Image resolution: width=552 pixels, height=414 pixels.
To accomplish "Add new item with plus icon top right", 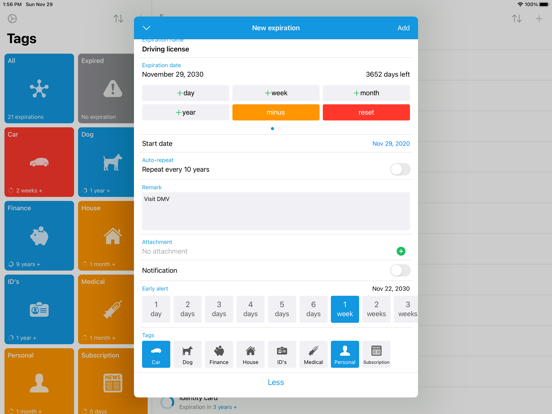I will [539, 19].
